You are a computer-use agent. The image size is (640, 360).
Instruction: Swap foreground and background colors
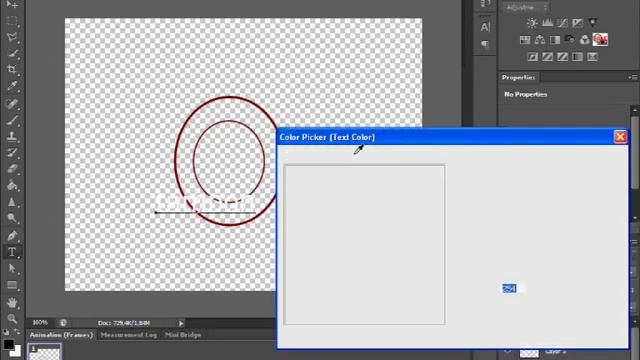click(x=17, y=332)
